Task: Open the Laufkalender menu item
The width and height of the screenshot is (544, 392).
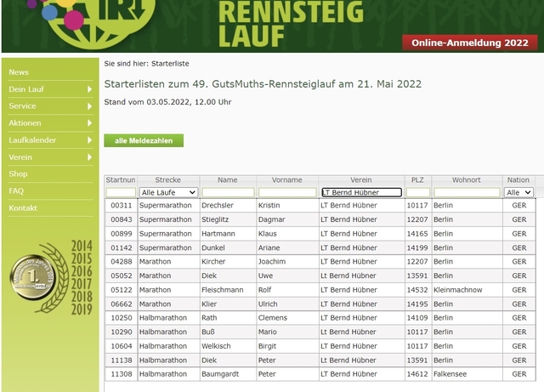Action: pyautogui.click(x=32, y=140)
